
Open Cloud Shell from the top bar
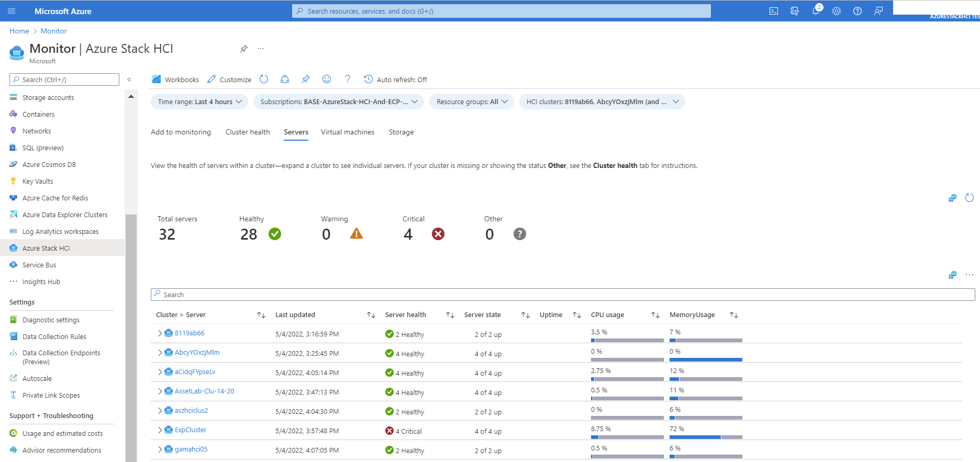[x=774, y=11]
